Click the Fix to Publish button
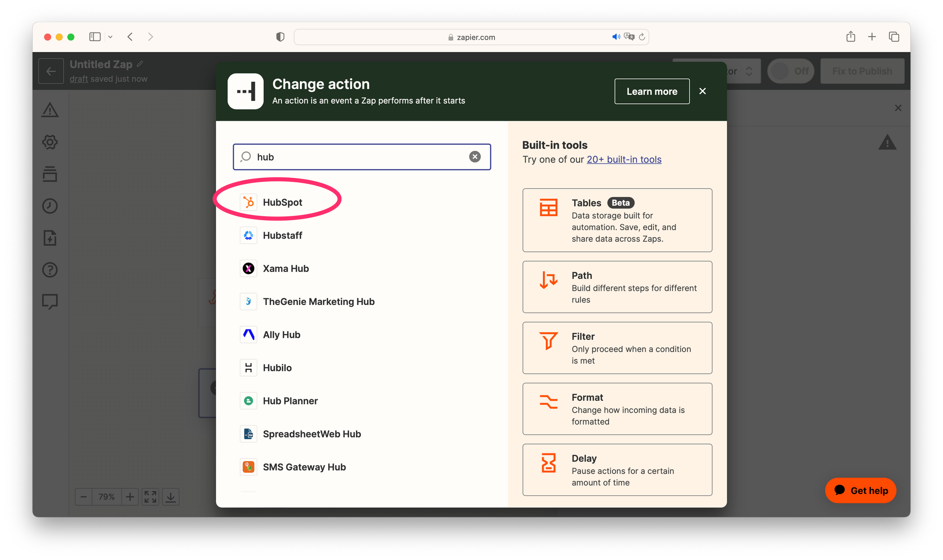 (862, 71)
